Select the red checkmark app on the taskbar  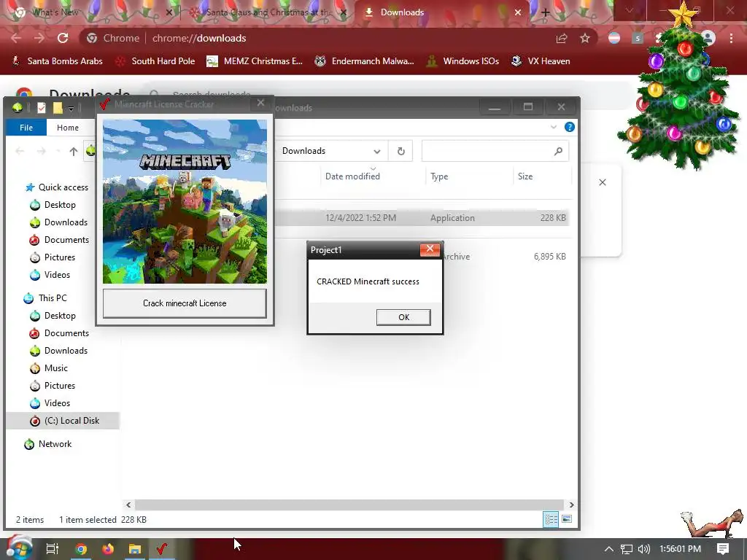tap(162, 549)
